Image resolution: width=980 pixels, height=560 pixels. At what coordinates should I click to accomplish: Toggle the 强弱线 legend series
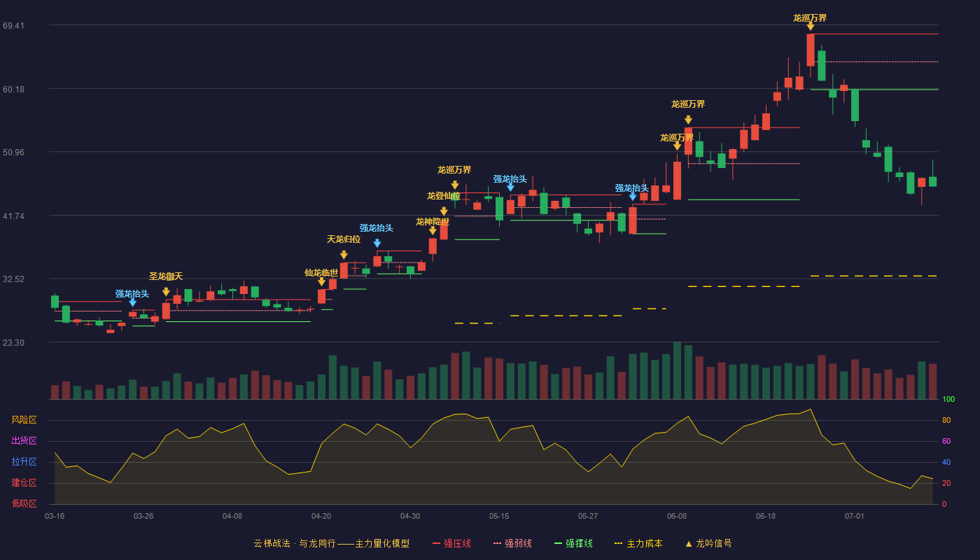coord(512,543)
